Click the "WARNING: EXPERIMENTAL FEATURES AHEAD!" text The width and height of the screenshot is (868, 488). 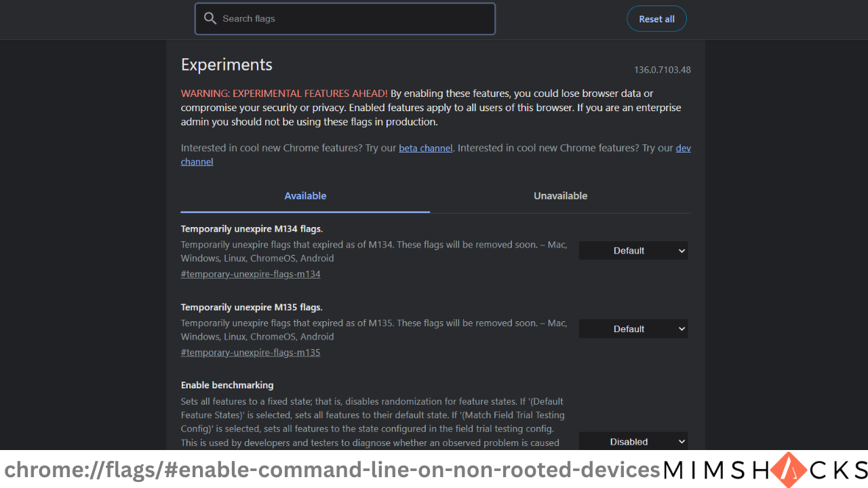[x=284, y=94]
